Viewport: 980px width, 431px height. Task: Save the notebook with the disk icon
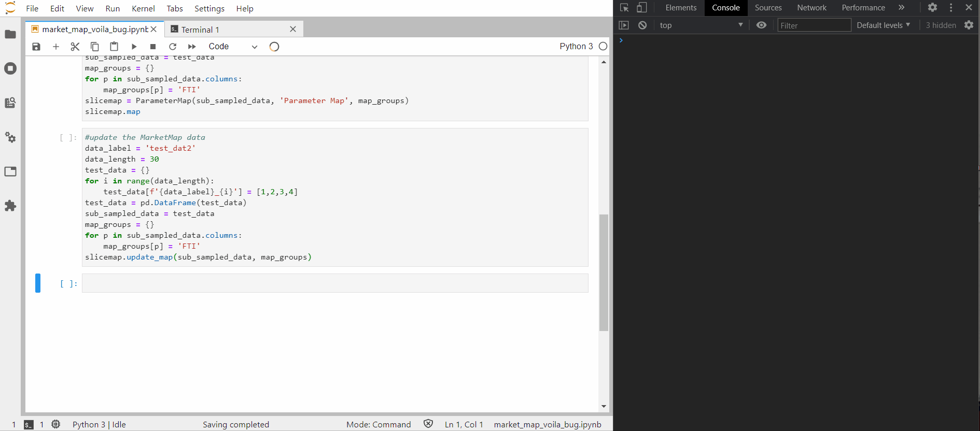pos(36,47)
